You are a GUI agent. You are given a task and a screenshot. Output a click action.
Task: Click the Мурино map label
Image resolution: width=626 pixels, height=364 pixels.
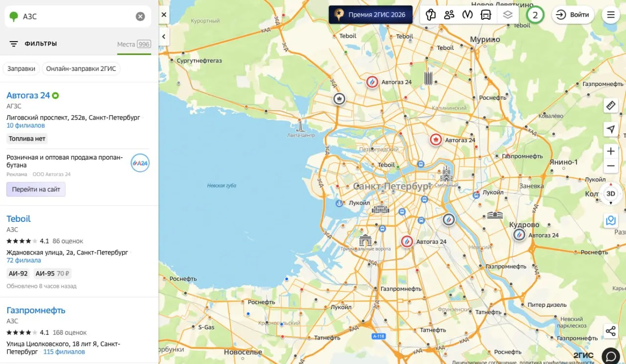click(485, 39)
